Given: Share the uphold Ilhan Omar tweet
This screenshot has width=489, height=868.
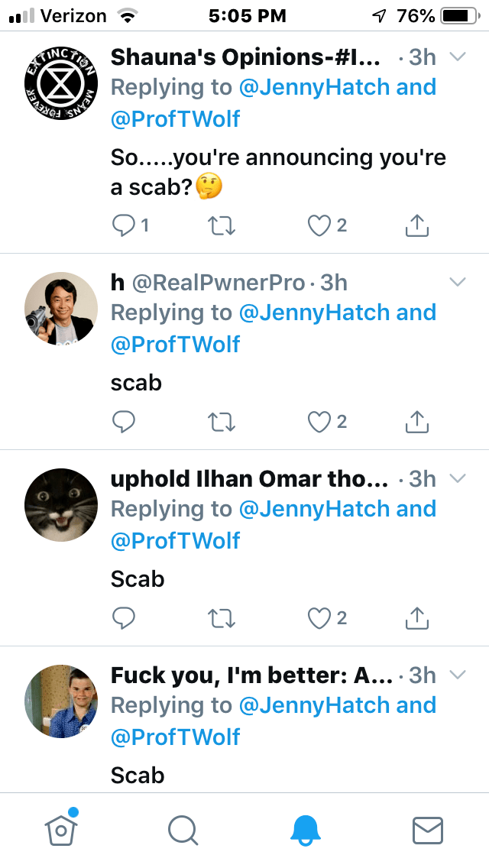Looking at the screenshot, I should (416, 617).
